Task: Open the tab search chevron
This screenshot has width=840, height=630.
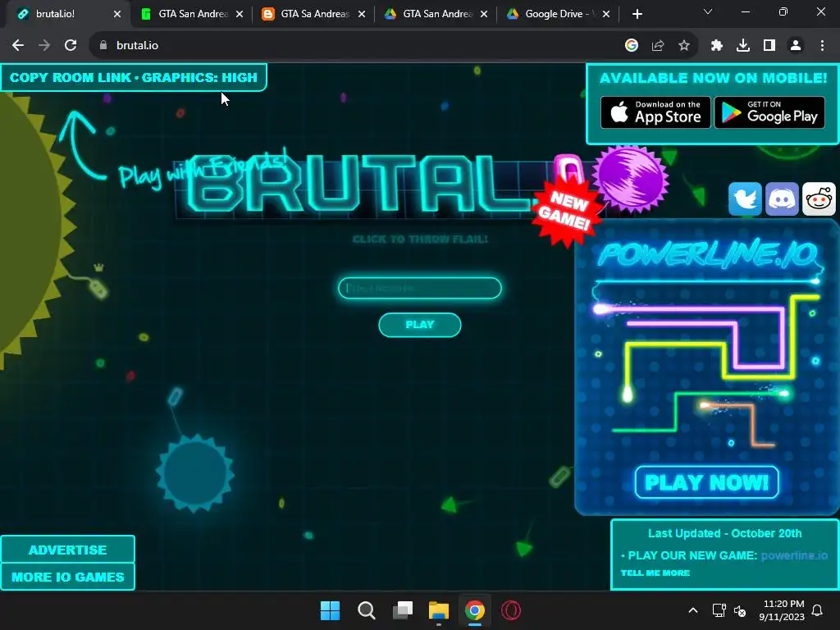Action: point(708,11)
